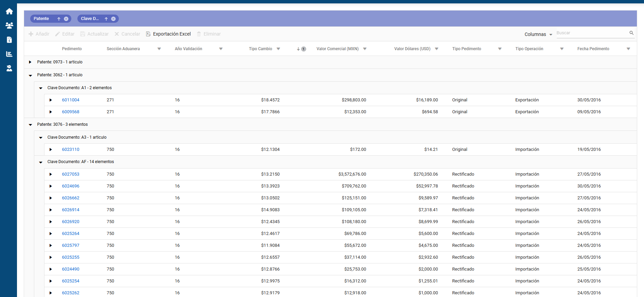Expand the Patente: 0973 group
The height and width of the screenshot is (297, 644).
coord(30,62)
